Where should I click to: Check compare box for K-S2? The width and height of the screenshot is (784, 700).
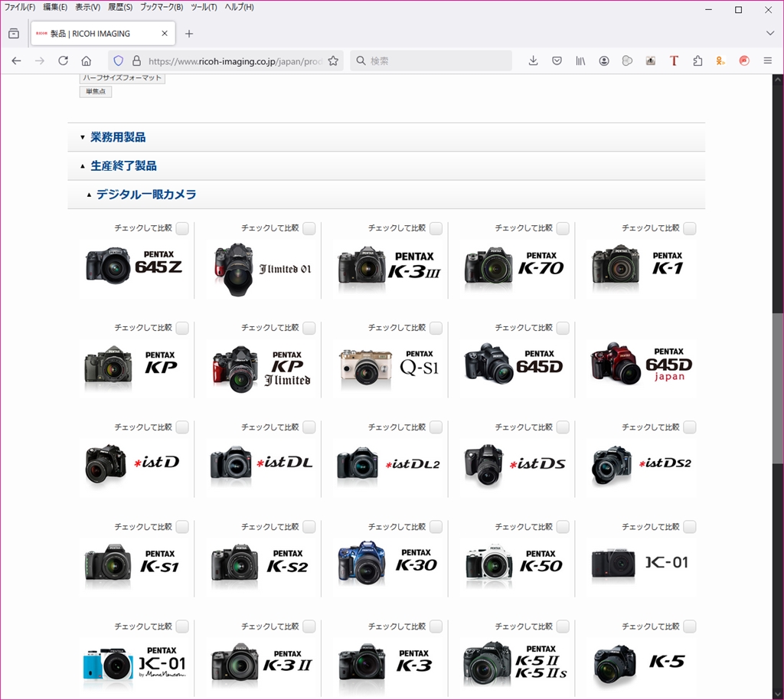click(x=309, y=527)
